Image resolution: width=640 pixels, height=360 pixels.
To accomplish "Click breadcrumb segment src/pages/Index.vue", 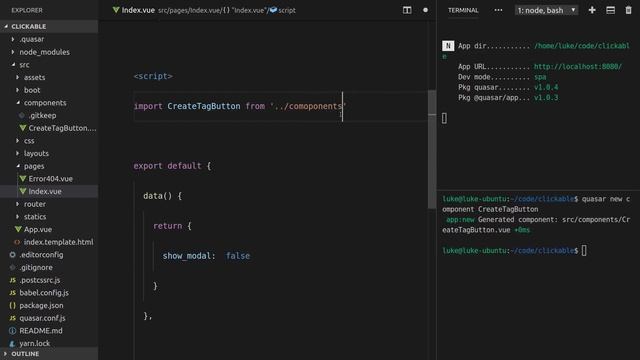I will [x=189, y=10].
